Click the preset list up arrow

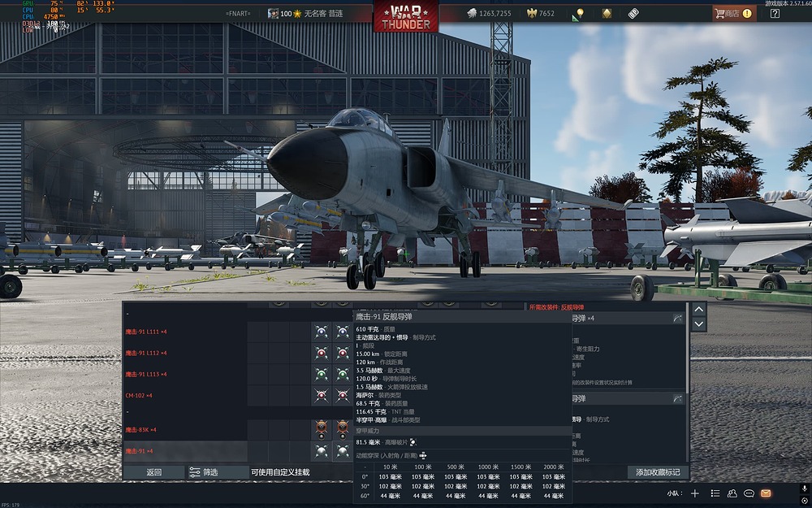[x=698, y=309]
